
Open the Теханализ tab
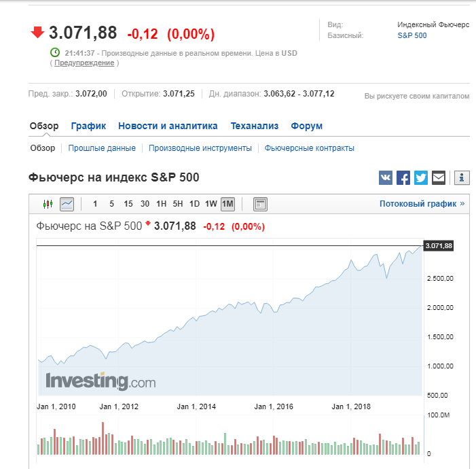click(255, 126)
